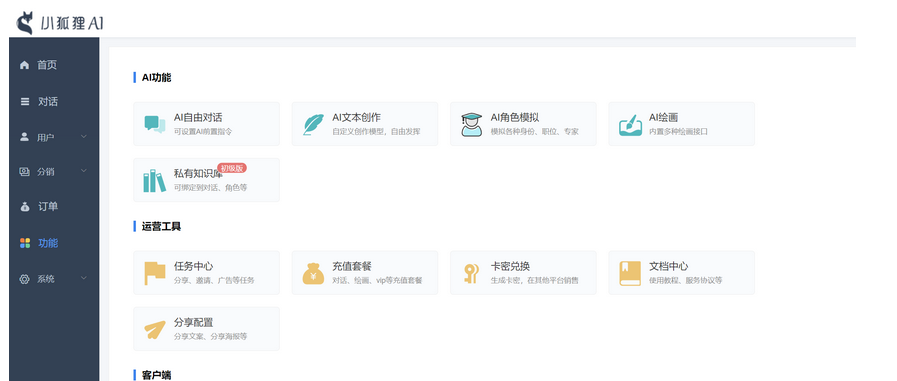This screenshot has height=381, width=897.
Task: Click the feather icon for AI文本创作
Action: click(x=313, y=124)
